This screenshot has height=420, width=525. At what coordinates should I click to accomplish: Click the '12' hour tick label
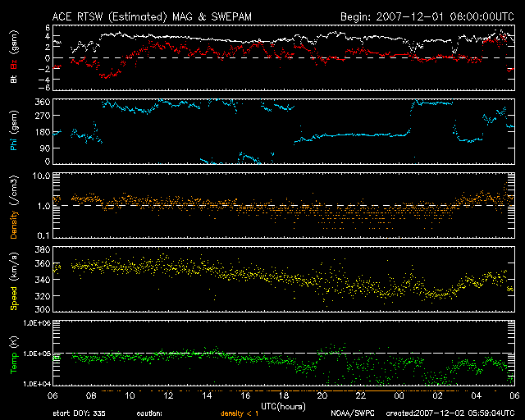[168, 395]
